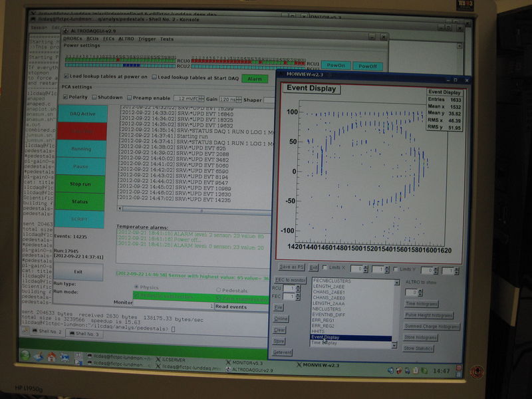532x399 pixels.
Task: Toggle Load lookup tables at Start DAQ
Action: (154, 77)
